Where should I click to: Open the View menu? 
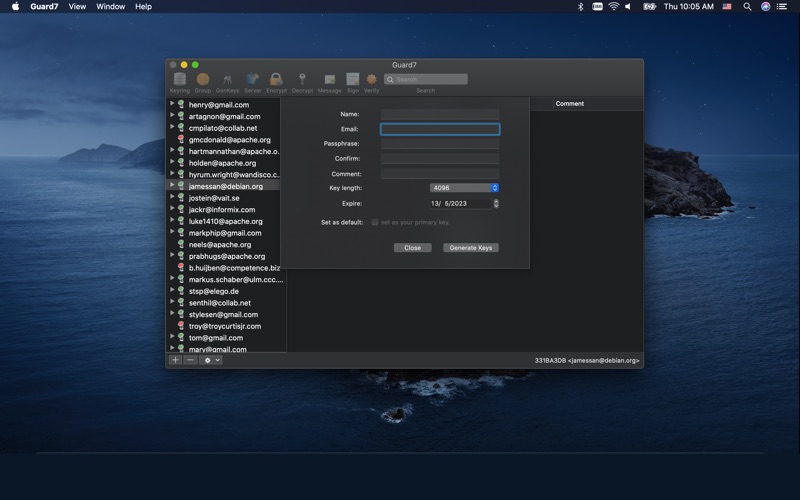(x=77, y=7)
